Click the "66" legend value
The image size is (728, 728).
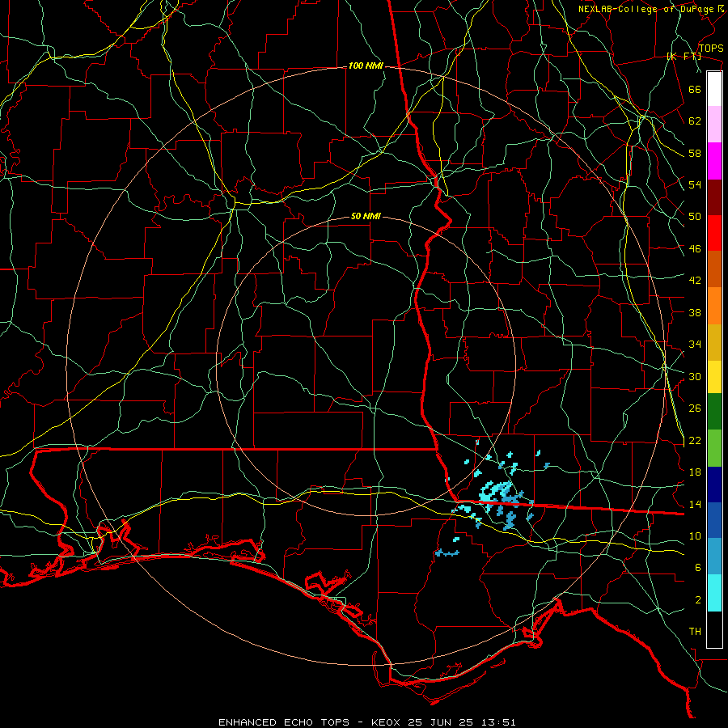695,89
